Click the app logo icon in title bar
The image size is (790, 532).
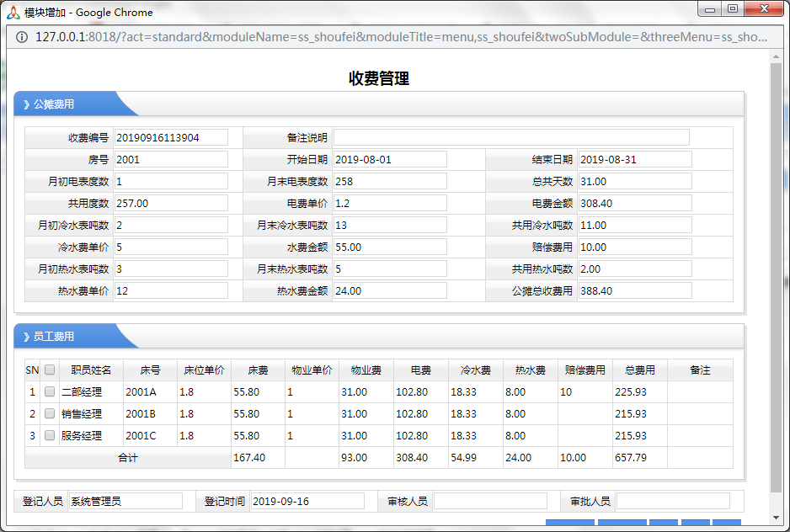[x=13, y=12]
